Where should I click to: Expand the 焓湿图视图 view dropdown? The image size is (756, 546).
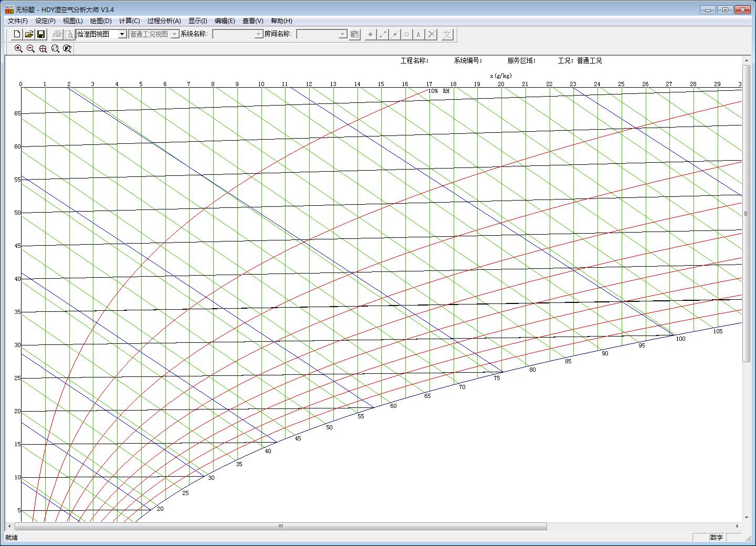(122, 34)
